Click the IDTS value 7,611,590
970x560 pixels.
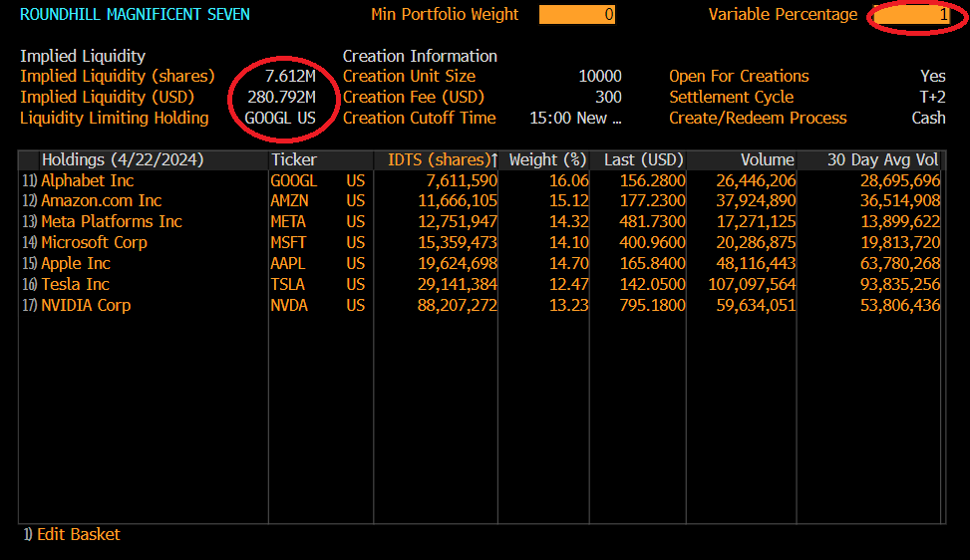pyautogui.click(x=462, y=180)
